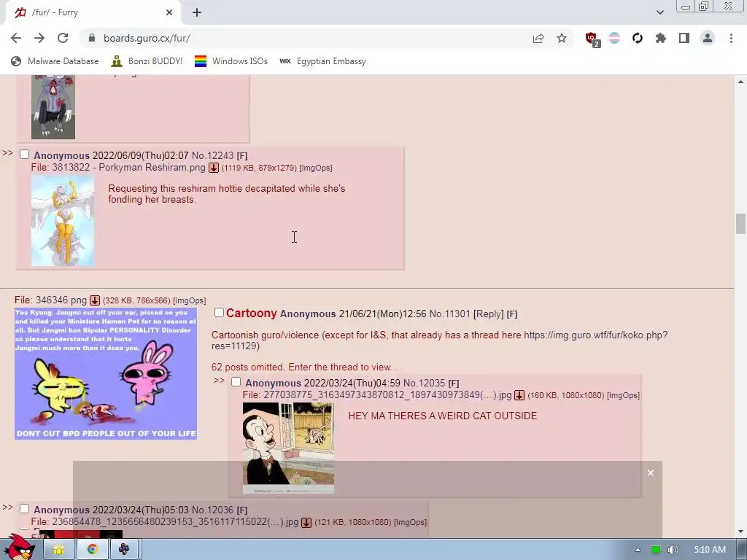
Task: Click the page scrollbar up arrow
Action: tap(740, 82)
